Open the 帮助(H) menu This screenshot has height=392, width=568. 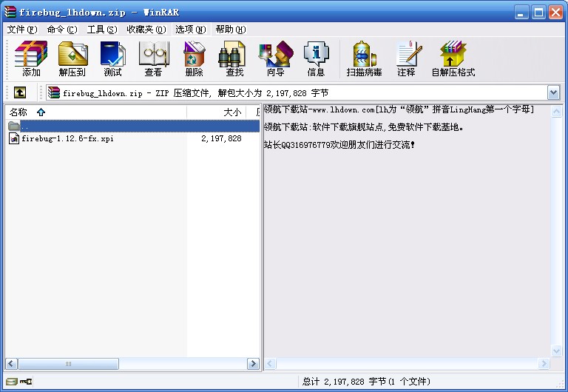231,30
